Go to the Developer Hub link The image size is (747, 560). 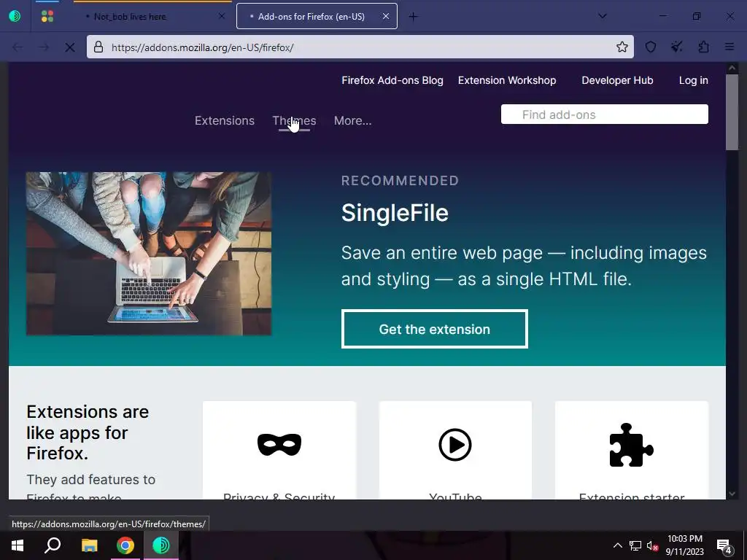pyautogui.click(x=617, y=80)
